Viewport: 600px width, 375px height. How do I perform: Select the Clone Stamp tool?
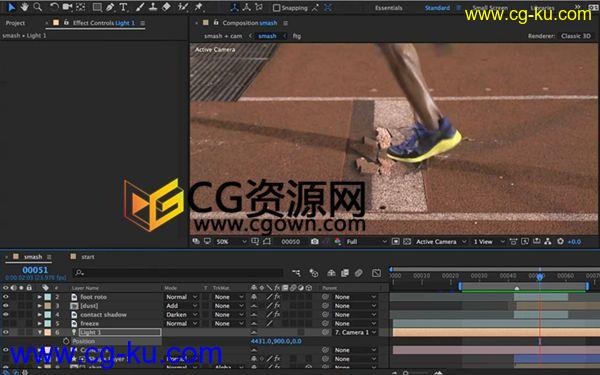click(x=153, y=7)
